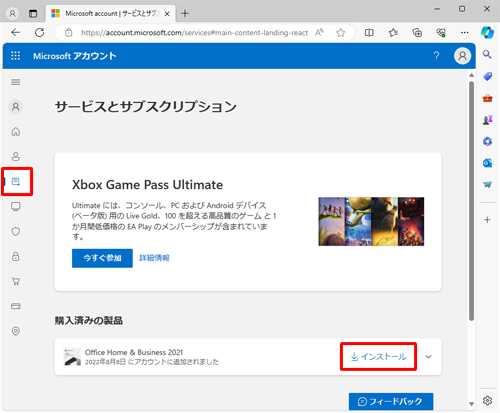This screenshot has height=413, width=500.
Task: Add page to favorites star icon
Action: pos(340,32)
